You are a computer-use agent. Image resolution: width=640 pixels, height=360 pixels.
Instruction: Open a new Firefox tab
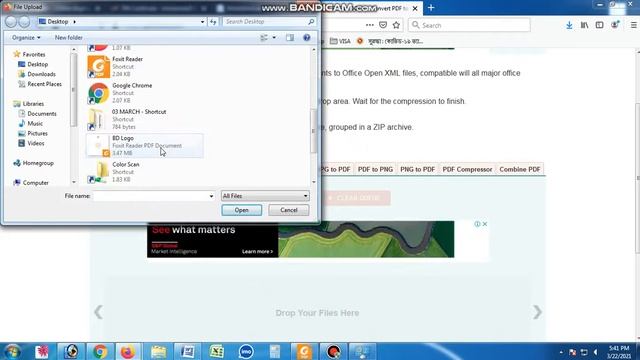[431, 8]
